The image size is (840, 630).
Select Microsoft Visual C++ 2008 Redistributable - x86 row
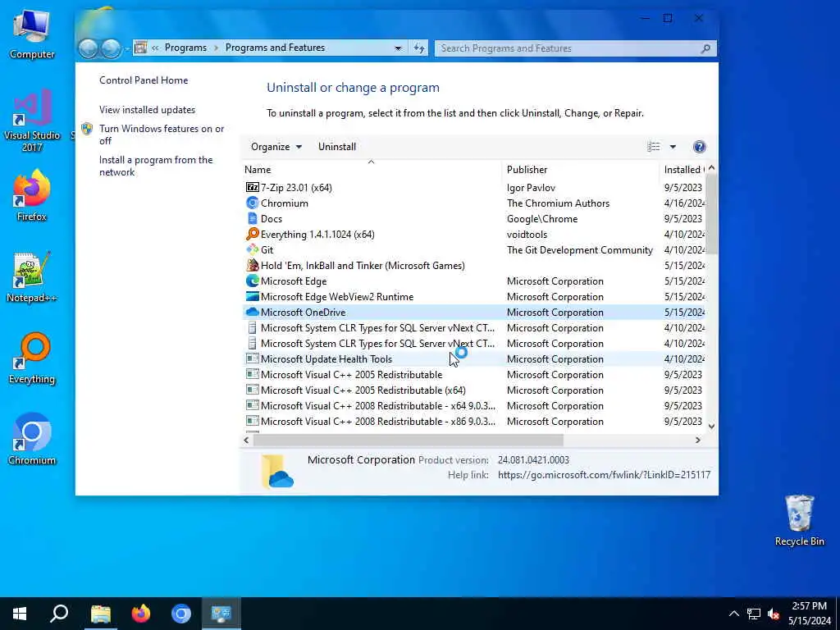[x=474, y=421]
